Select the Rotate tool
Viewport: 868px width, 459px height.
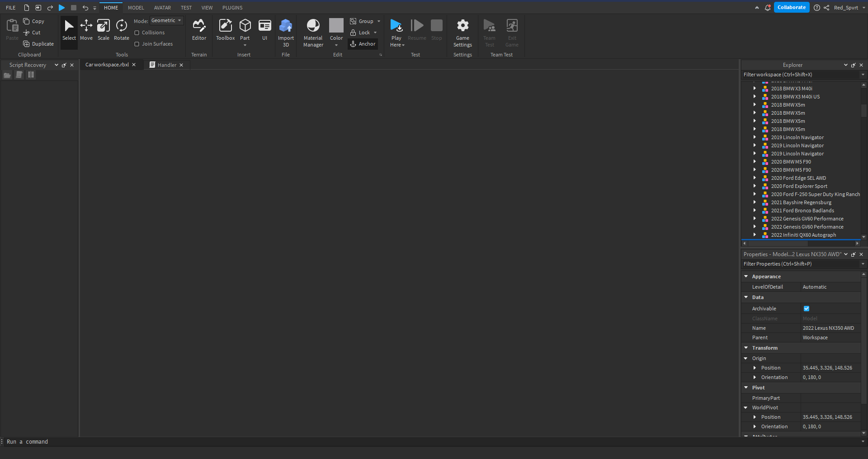(x=121, y=30)
